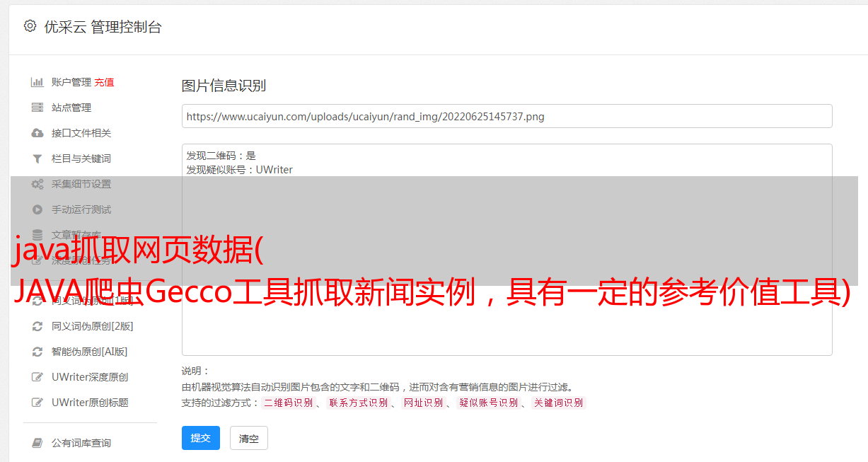Open UWriter深度原创 menu item
This screenshot has width=868, height=462.
tap(90, 377)
